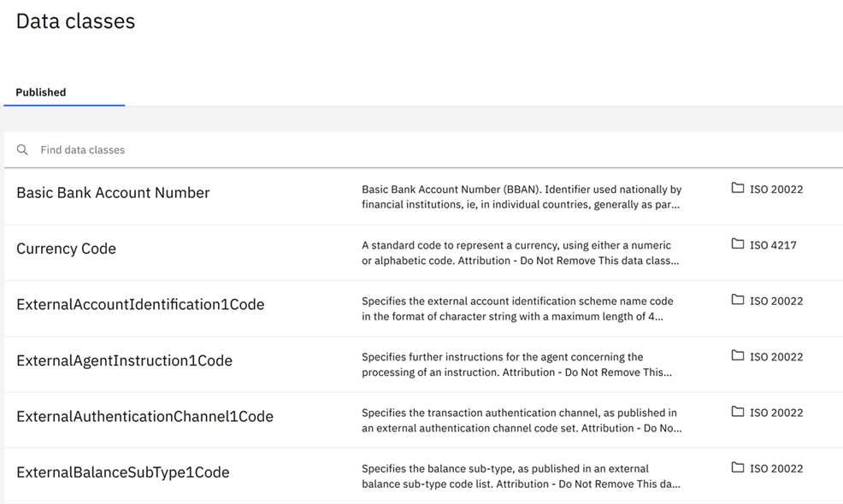Viewport: 843px width, 504px height.
Task: Click ISO 20022 category in Basic Bank Account row
Action: [776, 189]
